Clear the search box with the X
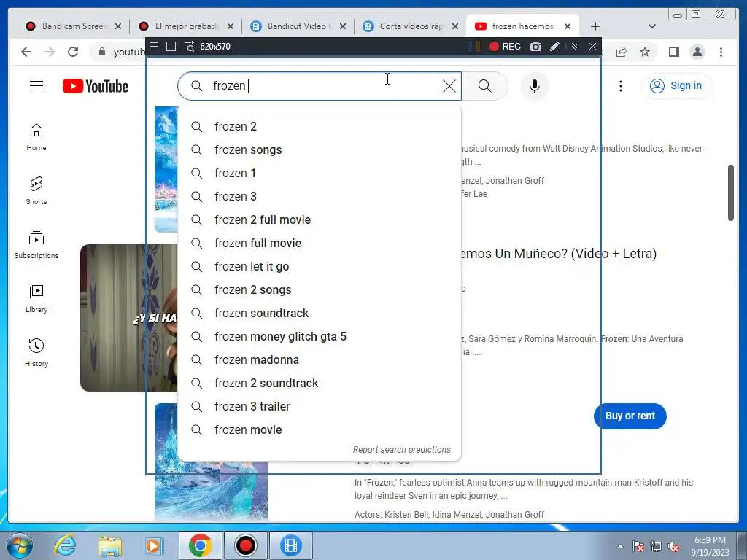 pos(449,86)
